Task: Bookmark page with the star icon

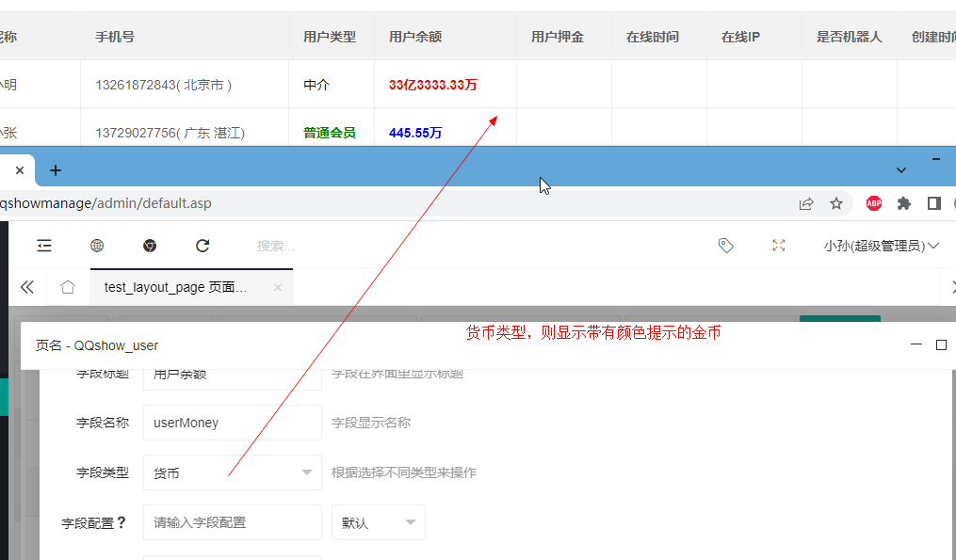Action: pyautogui.click(x=836, y=203)
